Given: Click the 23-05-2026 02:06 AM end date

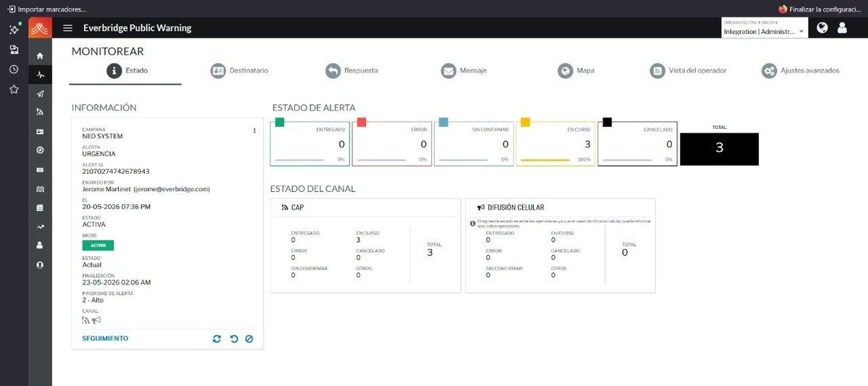Looking at the screenshot, I should coord(116,282).
